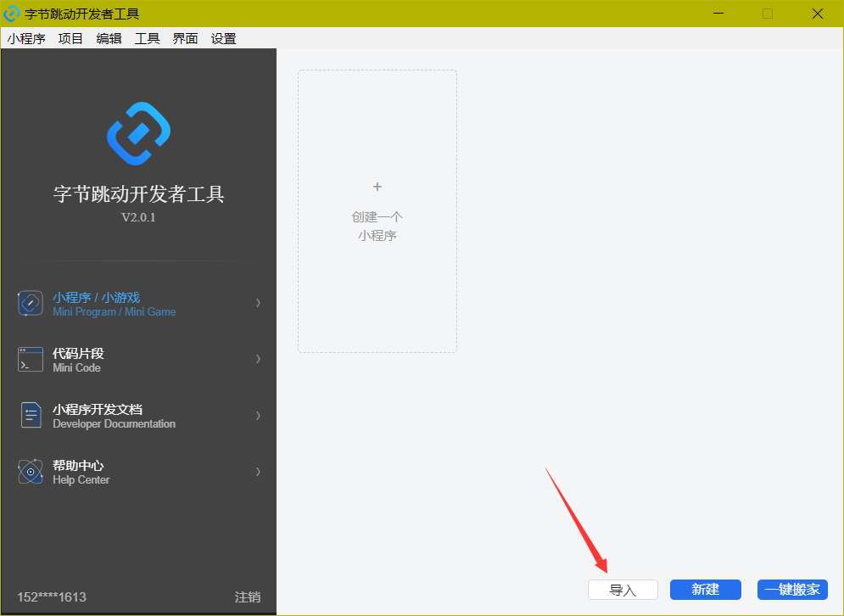The width and height of the screenshot is (844, 616).
Task: Open the 项目 menu
Action: (70, 39)
